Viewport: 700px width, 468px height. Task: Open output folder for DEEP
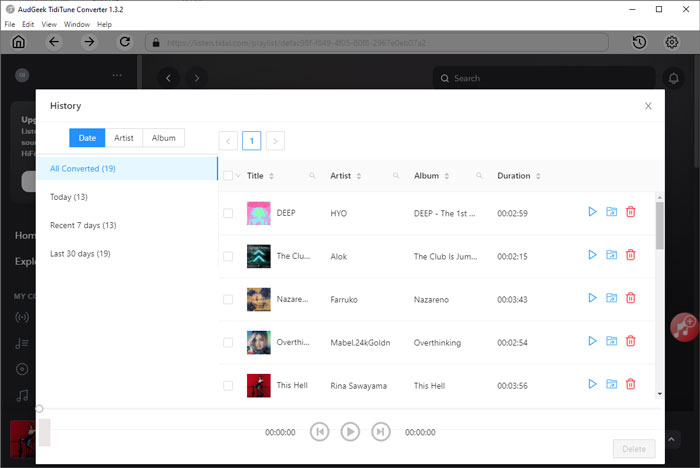pos(612,212)
